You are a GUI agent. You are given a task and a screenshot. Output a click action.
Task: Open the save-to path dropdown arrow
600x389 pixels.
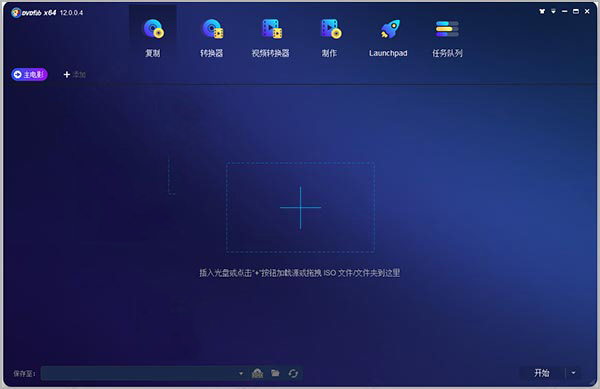coord(241,373)
